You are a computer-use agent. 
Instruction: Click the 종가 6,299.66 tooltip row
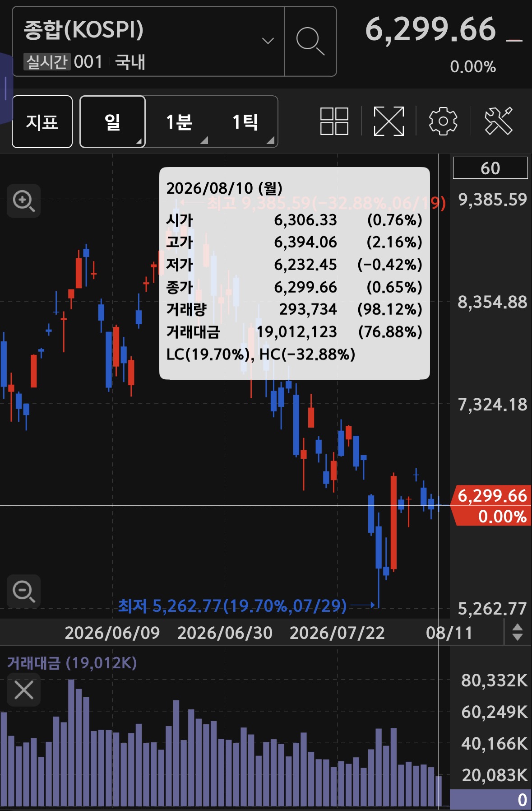(294, 287)
